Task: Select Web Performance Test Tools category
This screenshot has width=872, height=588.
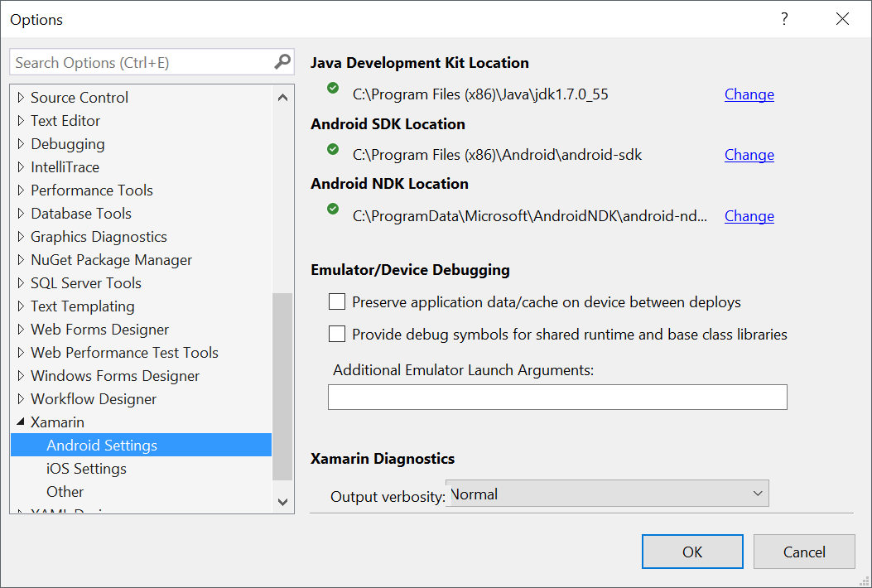Action: point(124,353)
